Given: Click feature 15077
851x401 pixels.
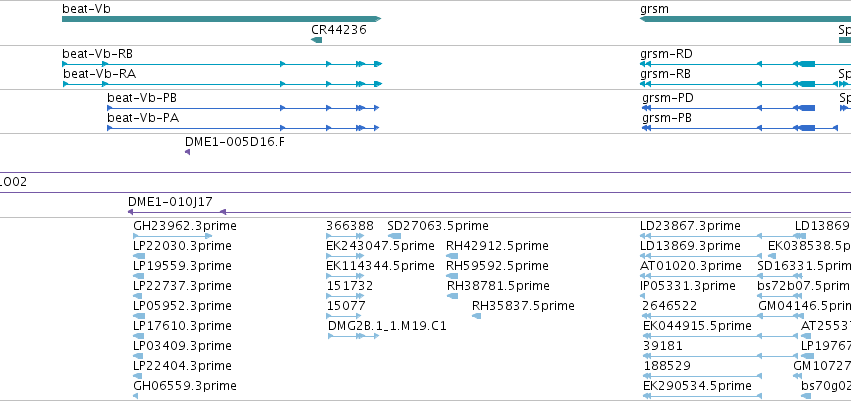Looking at the screenshot, I should pos(344,316).
